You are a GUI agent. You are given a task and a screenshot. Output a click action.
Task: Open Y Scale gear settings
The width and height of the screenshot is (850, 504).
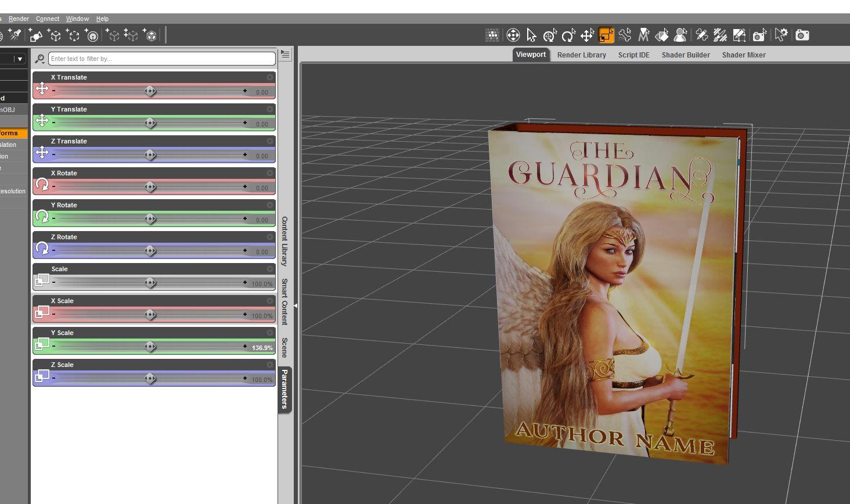pos(270,333)
